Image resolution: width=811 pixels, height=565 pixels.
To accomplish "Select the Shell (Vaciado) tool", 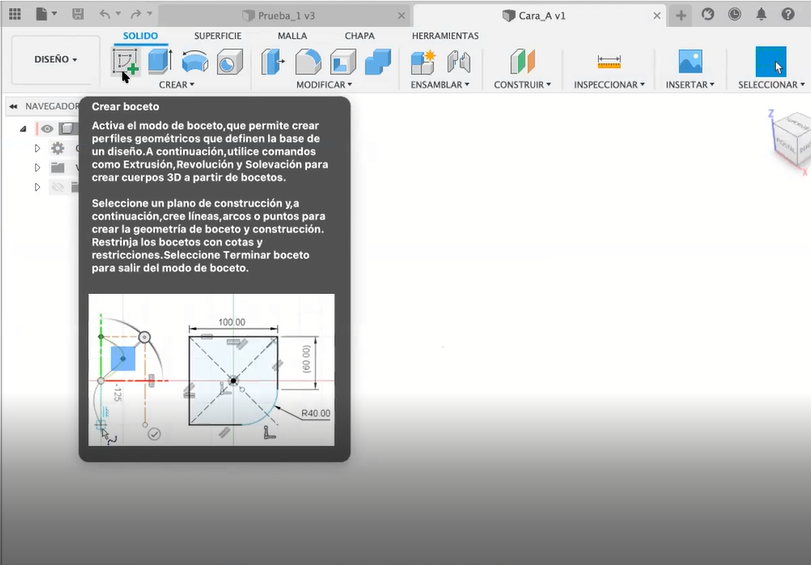I will click(x=343, y=62).
